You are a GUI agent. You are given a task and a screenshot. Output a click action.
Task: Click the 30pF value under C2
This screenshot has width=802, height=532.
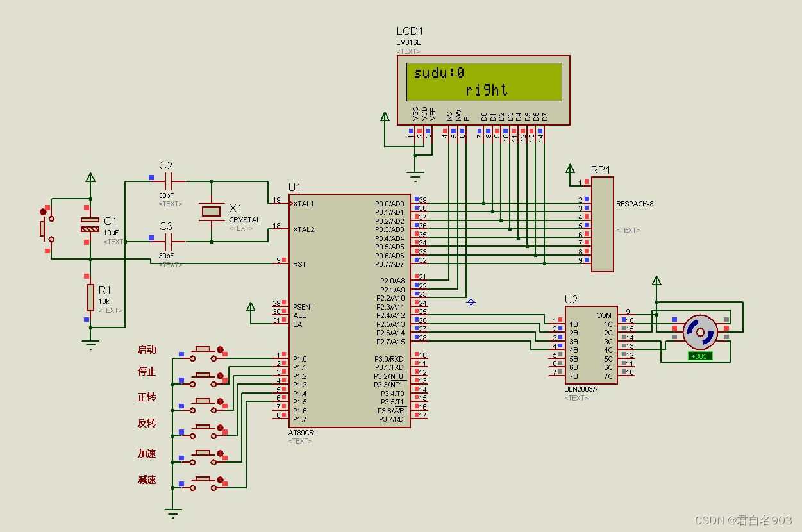(x=166, y=195)
